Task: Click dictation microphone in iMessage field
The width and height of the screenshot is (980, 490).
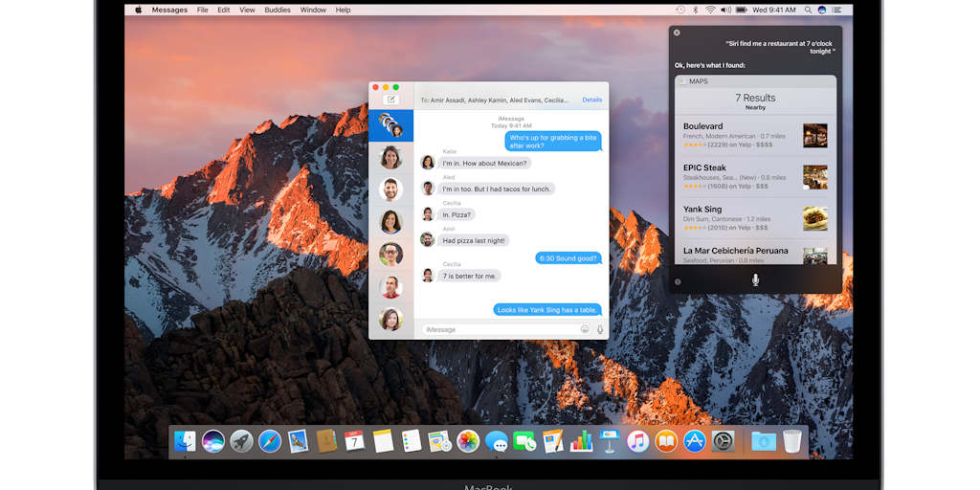Action: point(600,329)
